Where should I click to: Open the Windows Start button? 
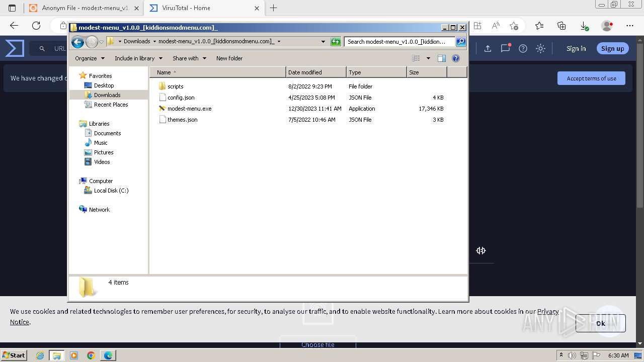pyautogui.click(x=14, y=355)
